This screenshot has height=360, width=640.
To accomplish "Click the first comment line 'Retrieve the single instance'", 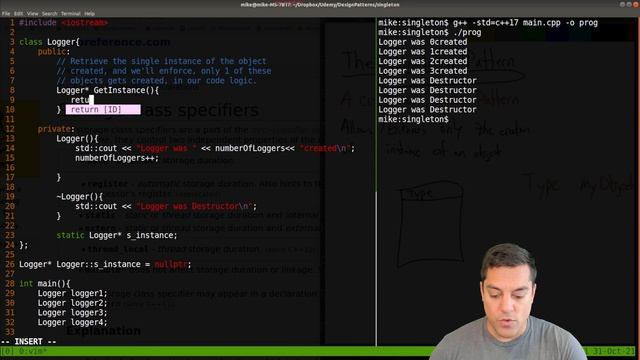I will 161,61.
